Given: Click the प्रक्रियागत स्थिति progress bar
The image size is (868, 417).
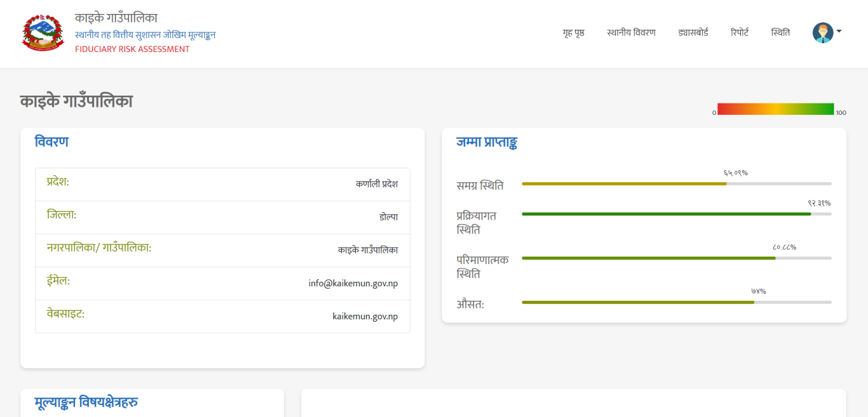Looking at the screenshot, I should click(677, 214).
